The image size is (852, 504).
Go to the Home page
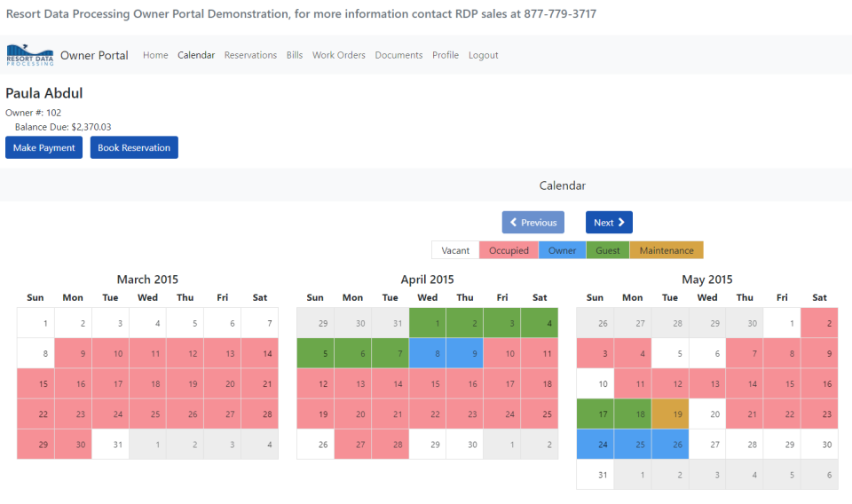click(155, 55)
